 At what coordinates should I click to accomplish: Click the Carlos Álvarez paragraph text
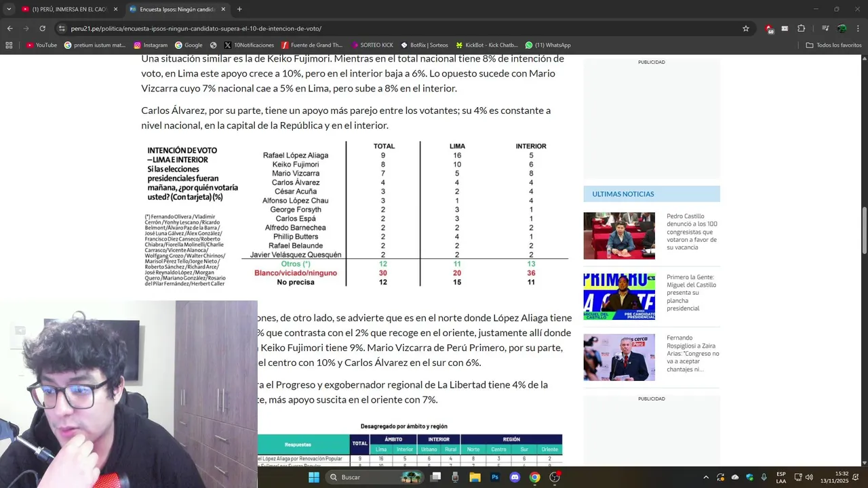pyautogui.click(x=346, y=118)
